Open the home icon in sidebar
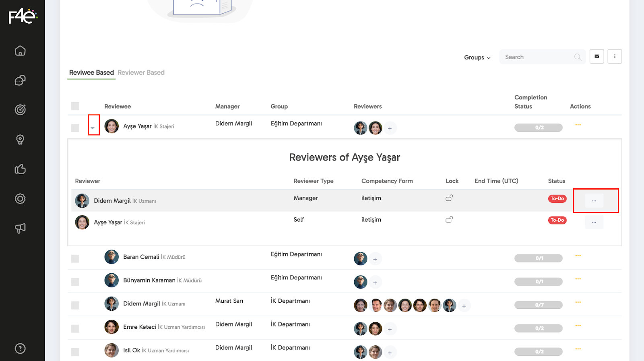The image size is (644, 361). (20, 51)
